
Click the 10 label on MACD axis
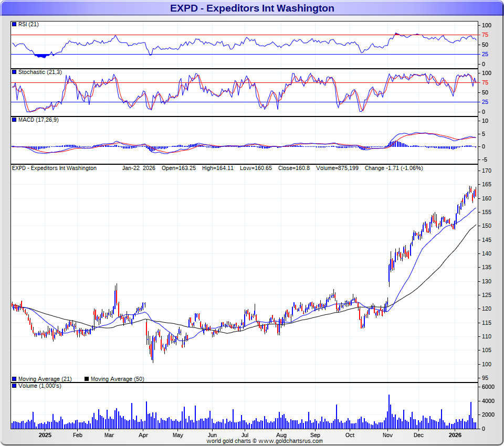[x=485, y=121]
